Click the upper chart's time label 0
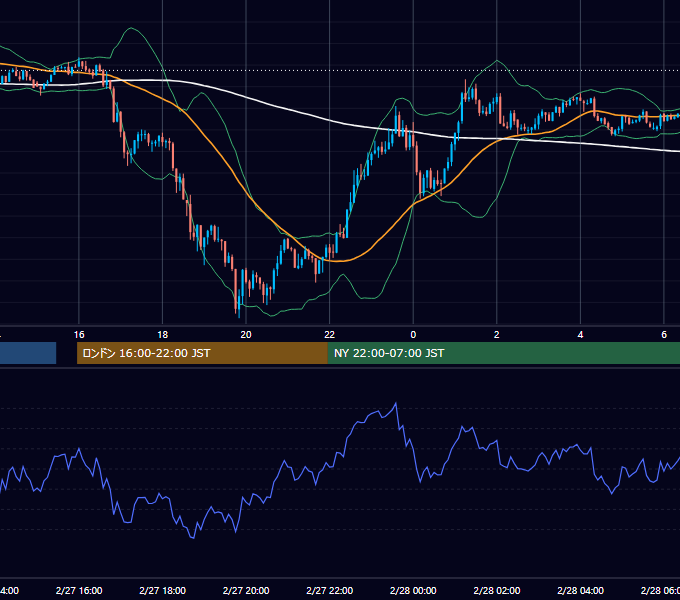The width and height of the screenshot is (680, 600). [x=413, y=335]
